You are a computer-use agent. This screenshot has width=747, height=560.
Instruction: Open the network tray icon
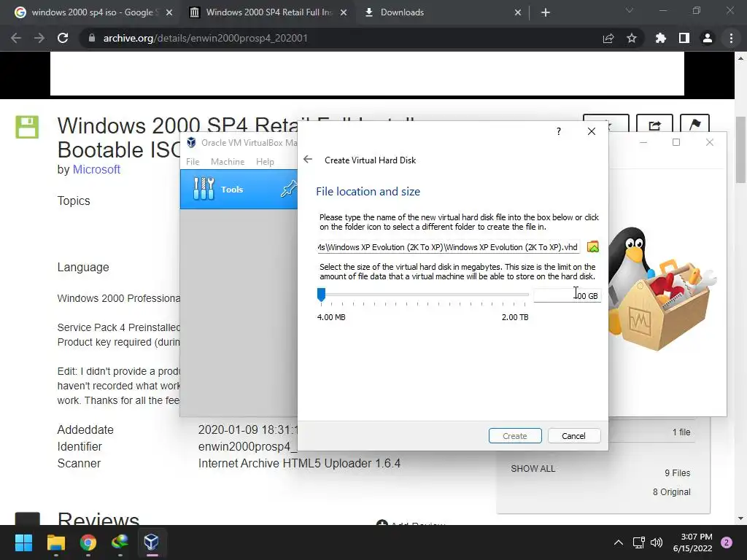pyautogui.click(x=638, y=542)
